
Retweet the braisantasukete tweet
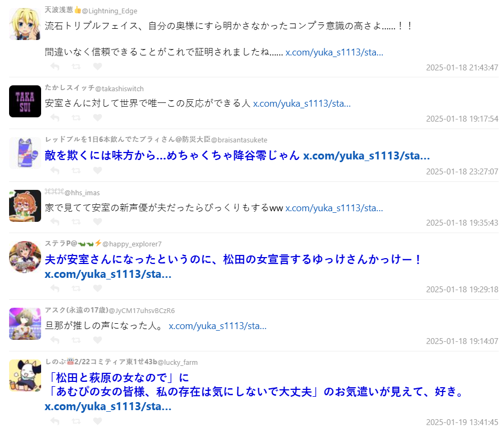pos(76,171)
